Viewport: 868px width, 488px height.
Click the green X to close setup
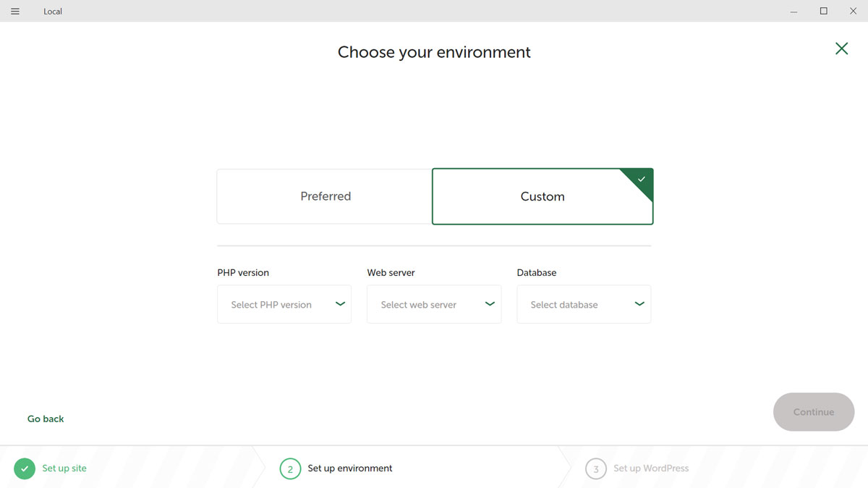point(841,49)
